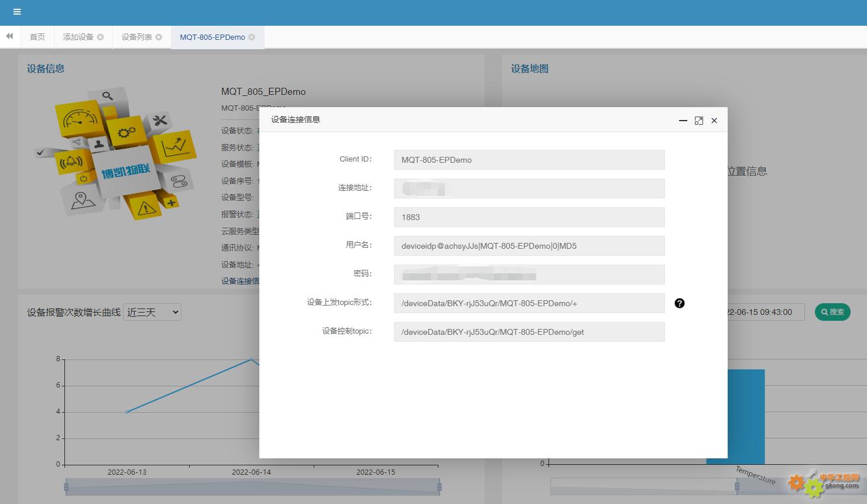This screenshot has height=504, width=867.
Task: Open the hamburger menu in top bar
Action: coord(17,12)
